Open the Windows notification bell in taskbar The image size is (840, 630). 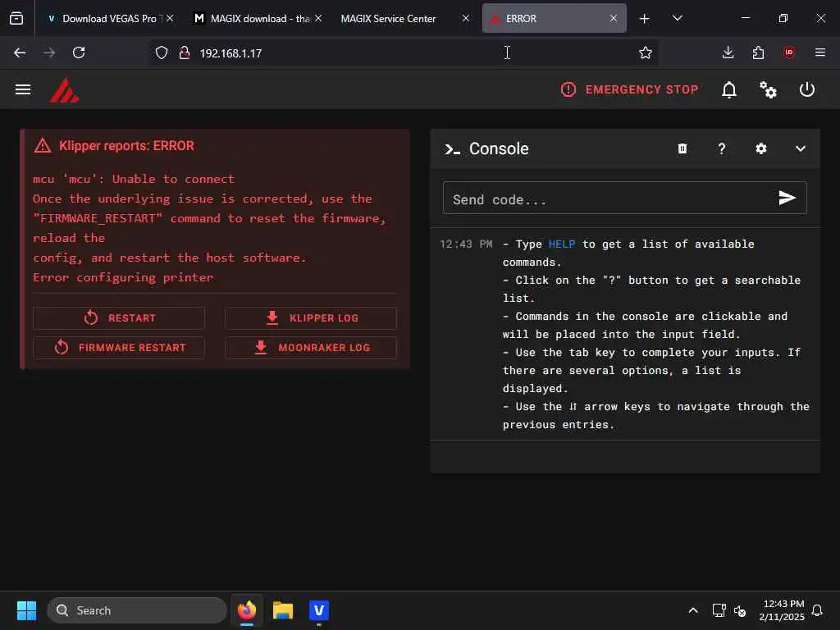[818, 610]
